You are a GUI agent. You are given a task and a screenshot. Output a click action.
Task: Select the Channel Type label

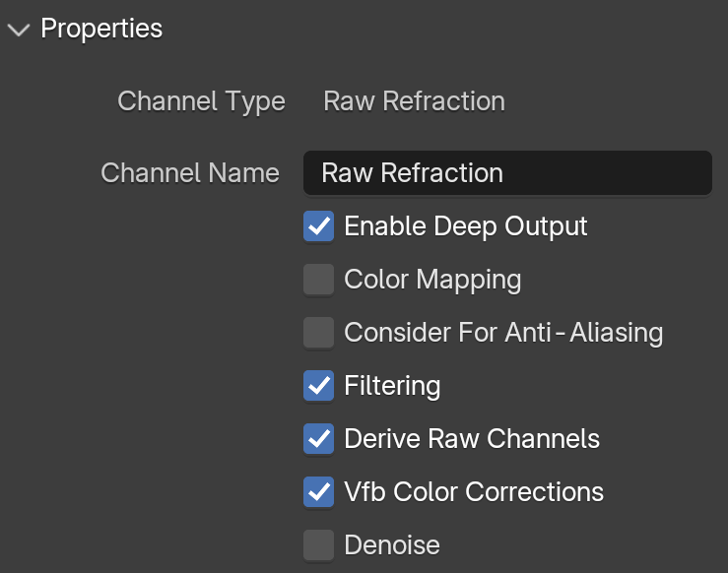point(201,101)
